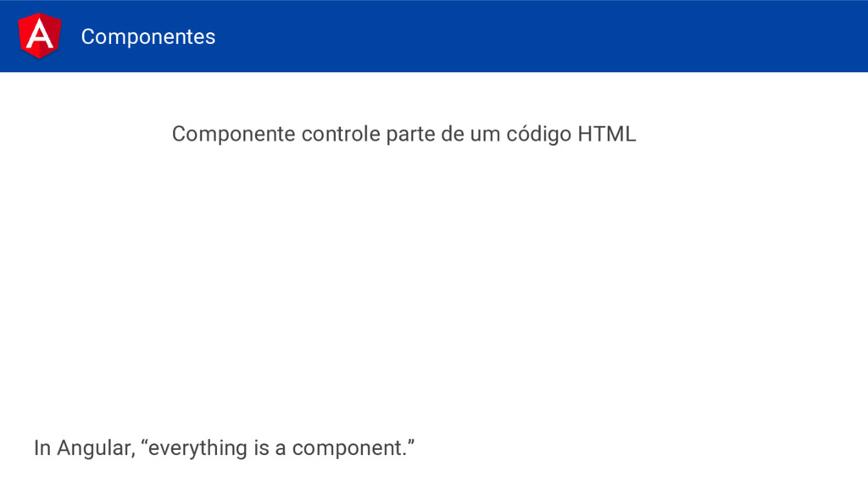Image resolution: width=868 pixels, height=488 pixels.
Task: Click the "HTML" word in the sentence
Action: (x=607, y=134)
